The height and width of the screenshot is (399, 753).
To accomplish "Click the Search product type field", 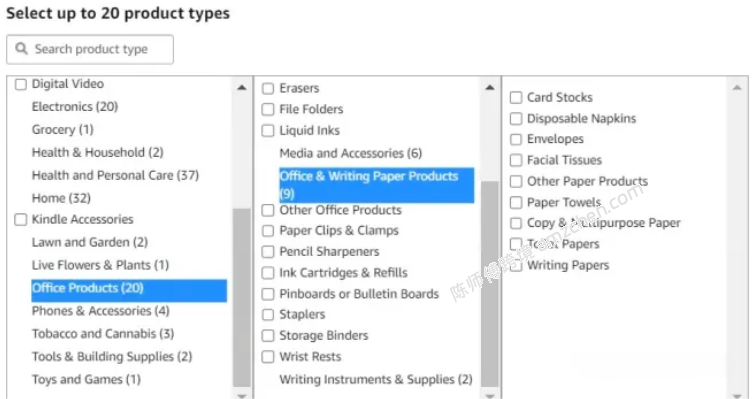I will coord(90,49).
